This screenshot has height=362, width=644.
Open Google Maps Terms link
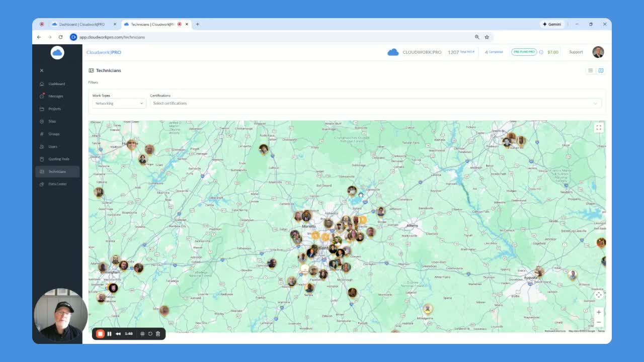coord(601,331)
